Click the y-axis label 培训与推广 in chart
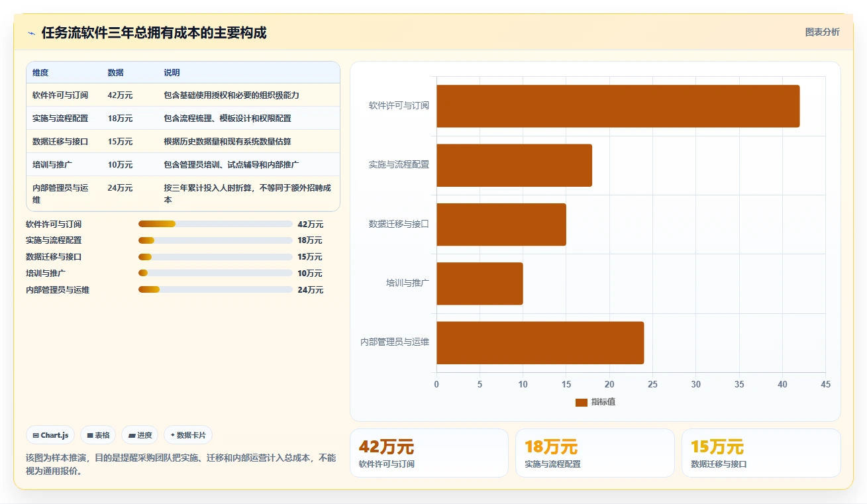 (x=408, y=283)
